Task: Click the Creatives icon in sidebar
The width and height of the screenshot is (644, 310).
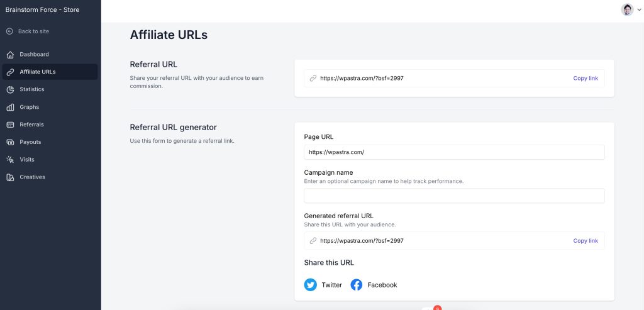Action: pos(10,177)
